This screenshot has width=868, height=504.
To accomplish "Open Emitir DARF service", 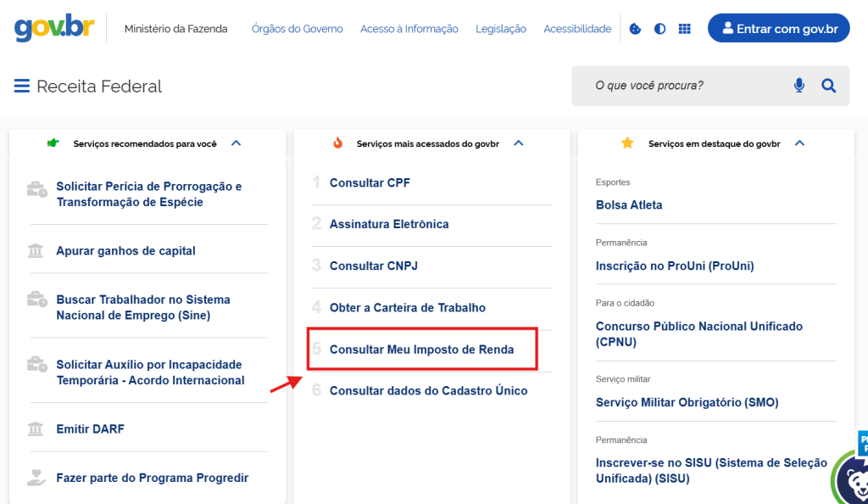I will (x=90, y=429).
